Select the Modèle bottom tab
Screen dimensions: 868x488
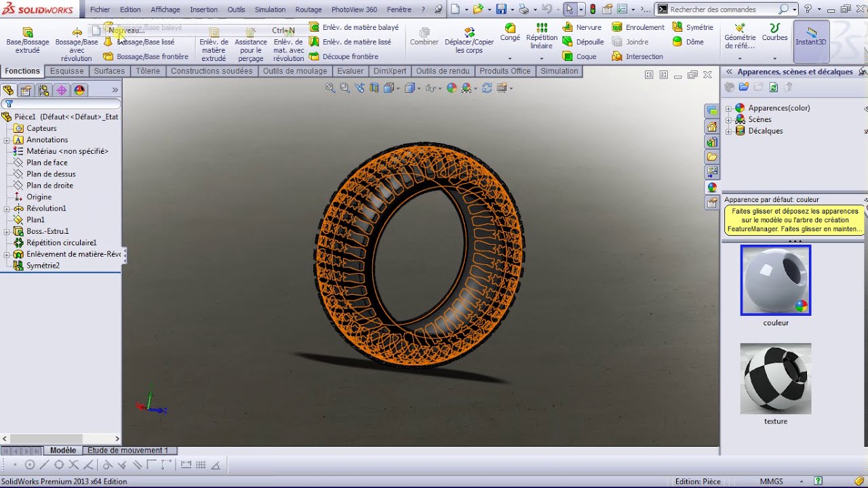63,450
